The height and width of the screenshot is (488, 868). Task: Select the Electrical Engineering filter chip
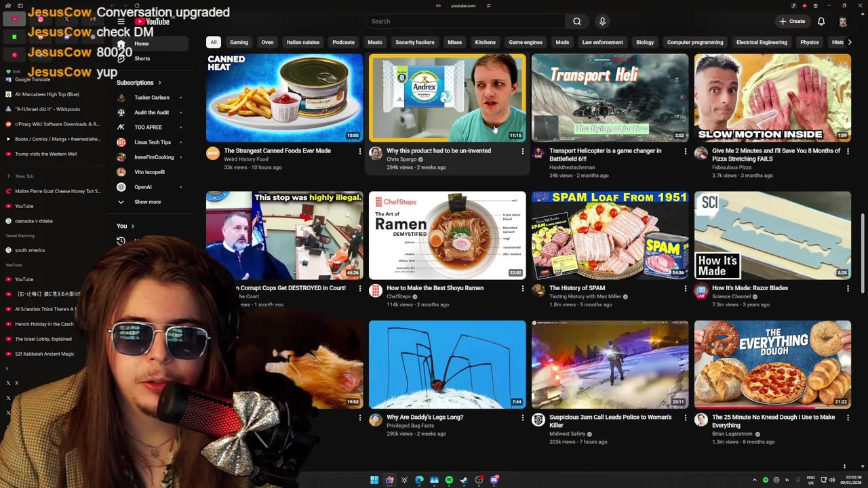point(762,42)
